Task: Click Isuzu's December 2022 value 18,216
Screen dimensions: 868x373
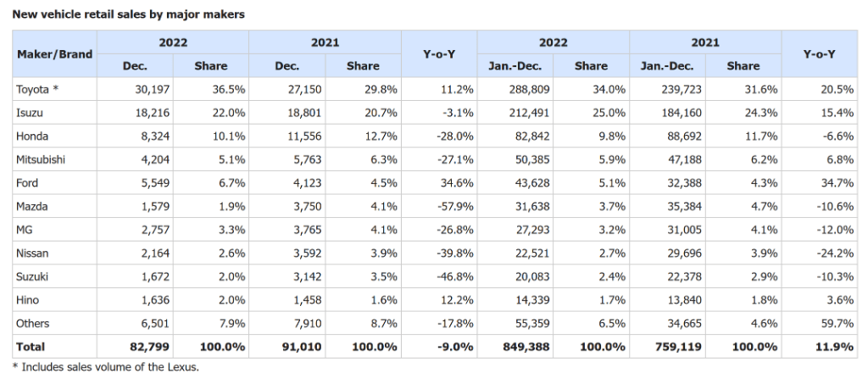Action: coord(152,113)
